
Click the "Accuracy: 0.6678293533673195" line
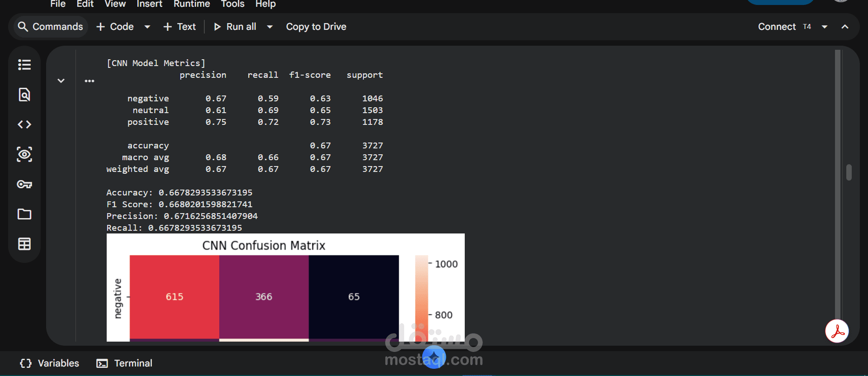[179, 193]
